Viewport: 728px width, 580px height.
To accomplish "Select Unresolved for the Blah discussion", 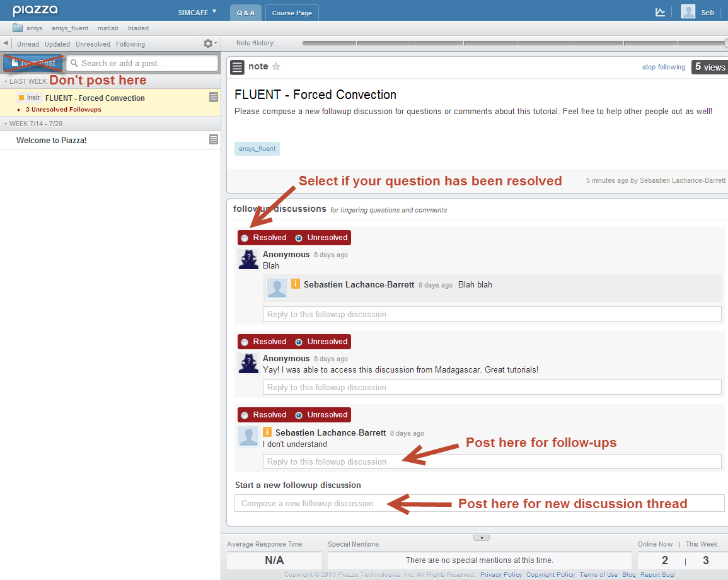I will tap(299, 238).
